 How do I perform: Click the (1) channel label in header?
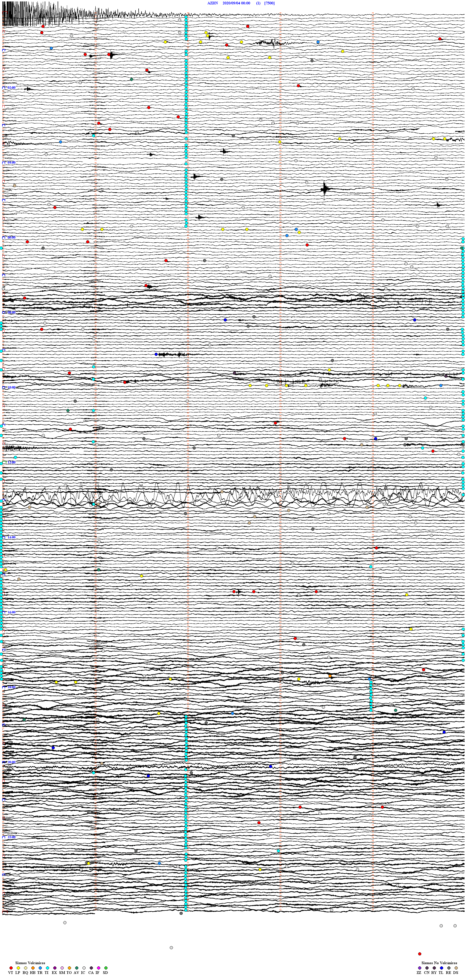coord(258,3)
